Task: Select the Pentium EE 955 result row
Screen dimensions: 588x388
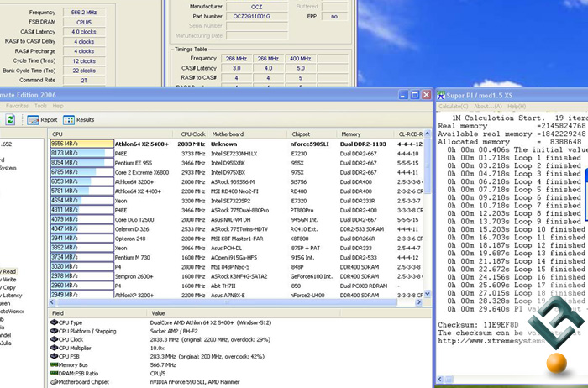Action: [236, 163]
